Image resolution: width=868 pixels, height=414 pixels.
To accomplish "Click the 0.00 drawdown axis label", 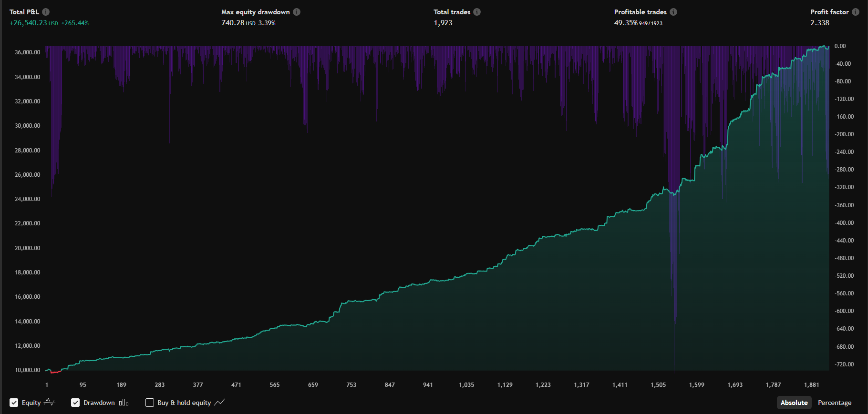I will pos(840,46).
